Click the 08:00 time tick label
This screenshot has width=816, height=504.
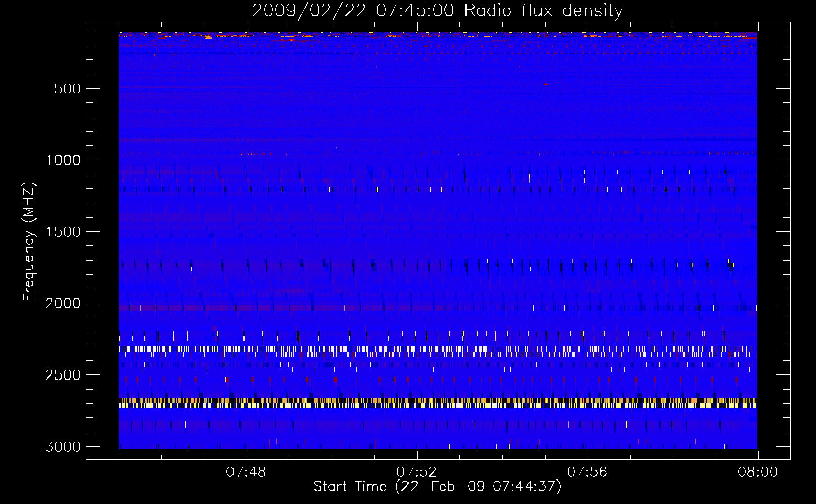tap(758, 472)
